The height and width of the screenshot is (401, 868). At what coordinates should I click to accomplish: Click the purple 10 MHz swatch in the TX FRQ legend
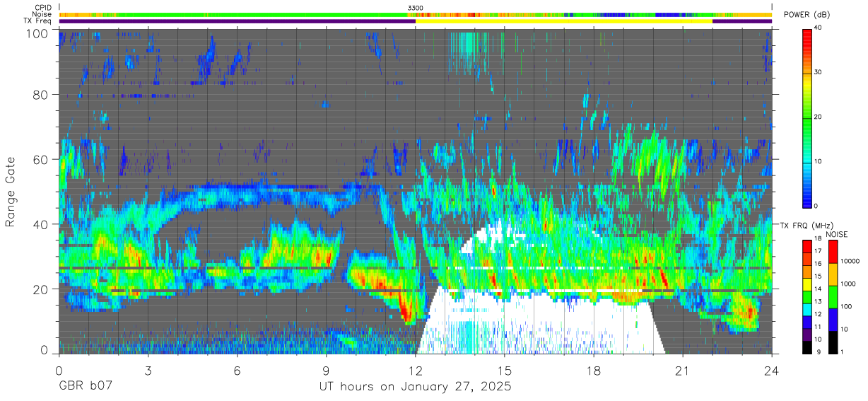coord(807,335)
